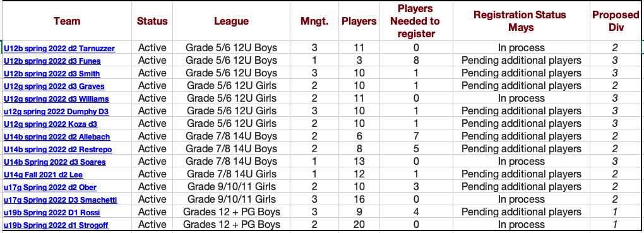Open the u19b Spring 2022 d1 Strogoff link

(x=56, y=225)
